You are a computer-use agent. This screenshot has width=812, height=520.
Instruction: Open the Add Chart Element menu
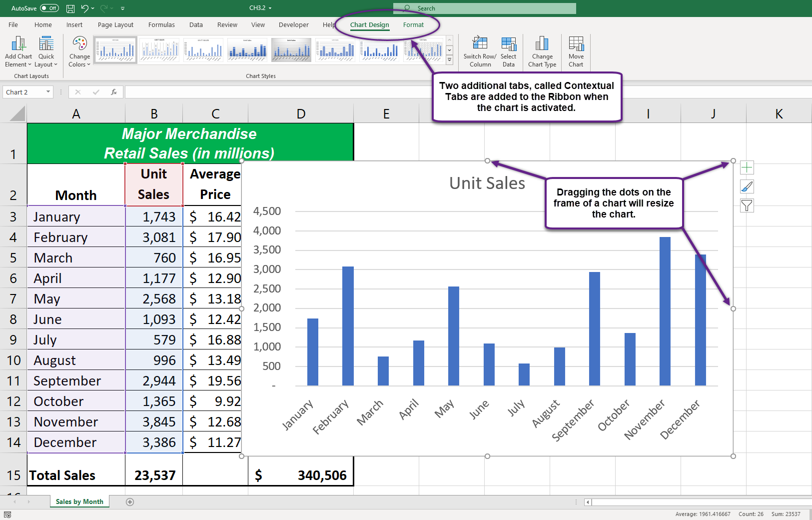point(18,51)
